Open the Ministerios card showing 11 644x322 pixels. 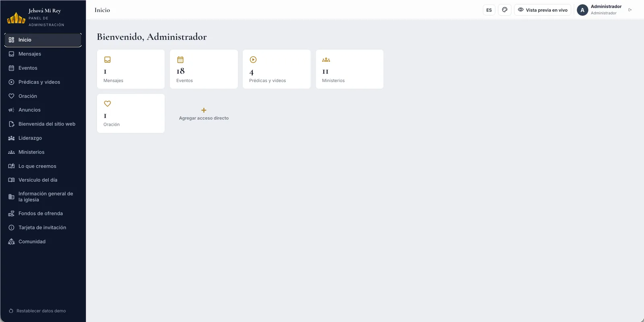point(349,69)
